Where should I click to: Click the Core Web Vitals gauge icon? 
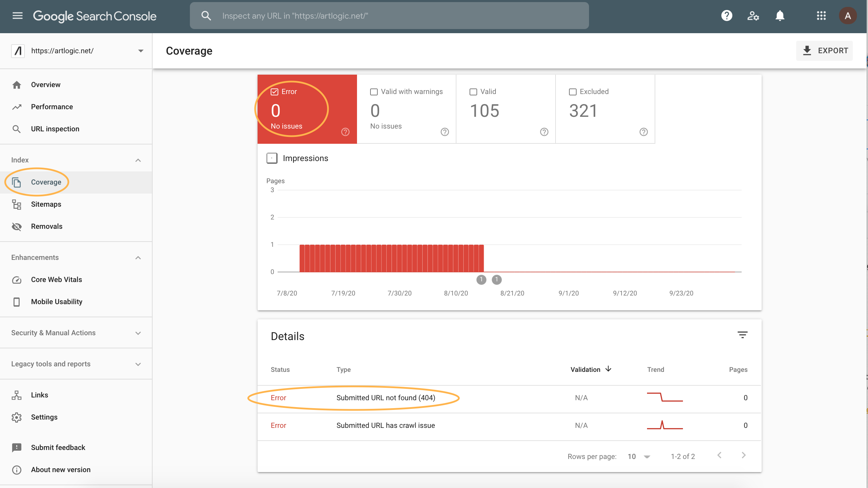click(x=17, y=280)
